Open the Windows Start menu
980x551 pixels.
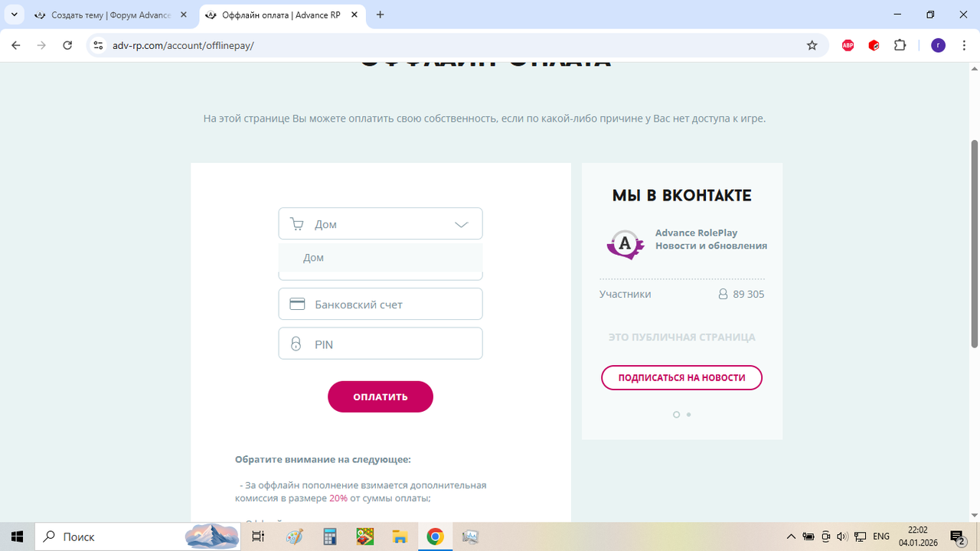(x=17, y=536)
